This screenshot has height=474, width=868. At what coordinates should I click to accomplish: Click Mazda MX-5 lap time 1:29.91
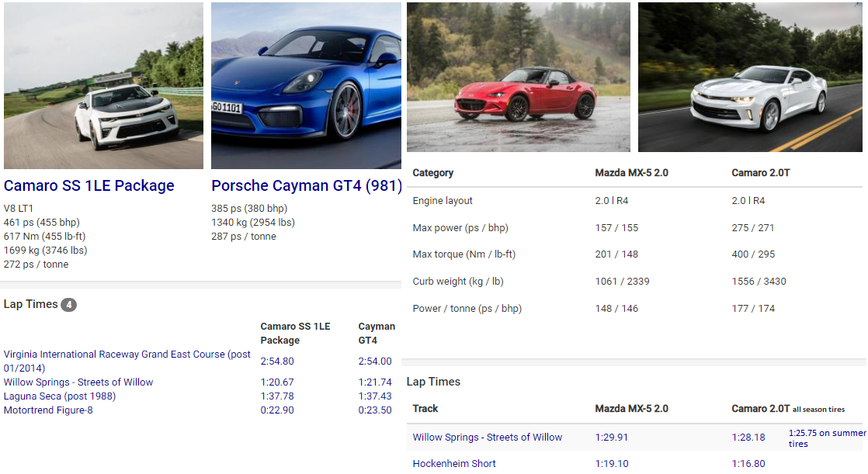coord(612,438)
